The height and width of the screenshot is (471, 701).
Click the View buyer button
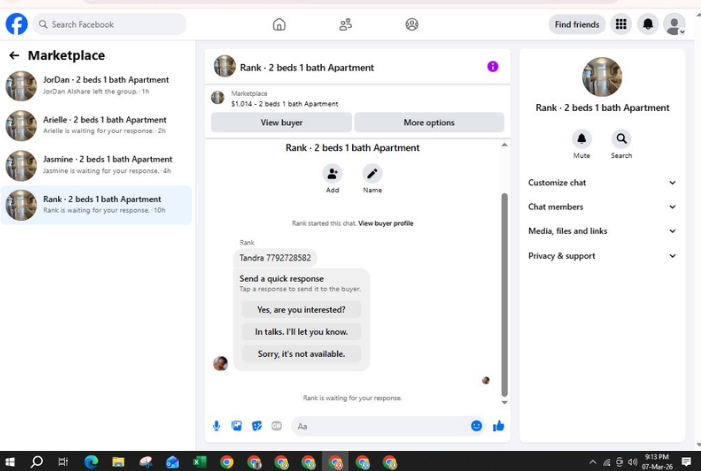click(x=281, y=122)
